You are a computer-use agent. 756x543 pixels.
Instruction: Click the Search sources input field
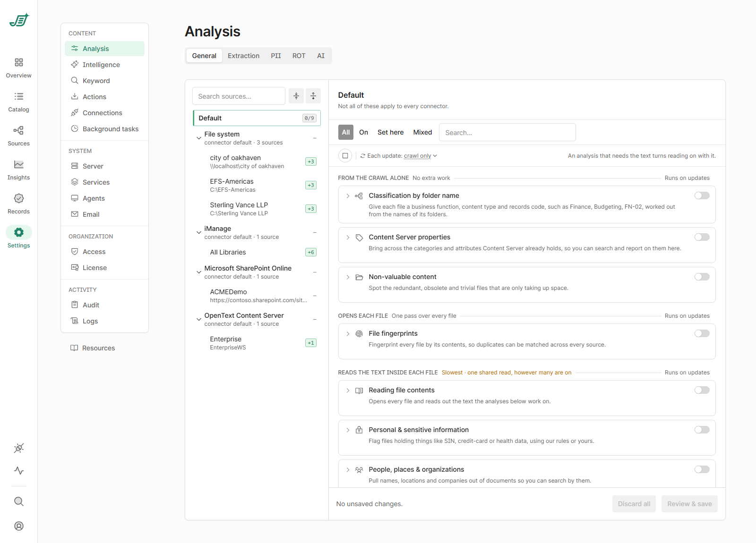point(239,96)
